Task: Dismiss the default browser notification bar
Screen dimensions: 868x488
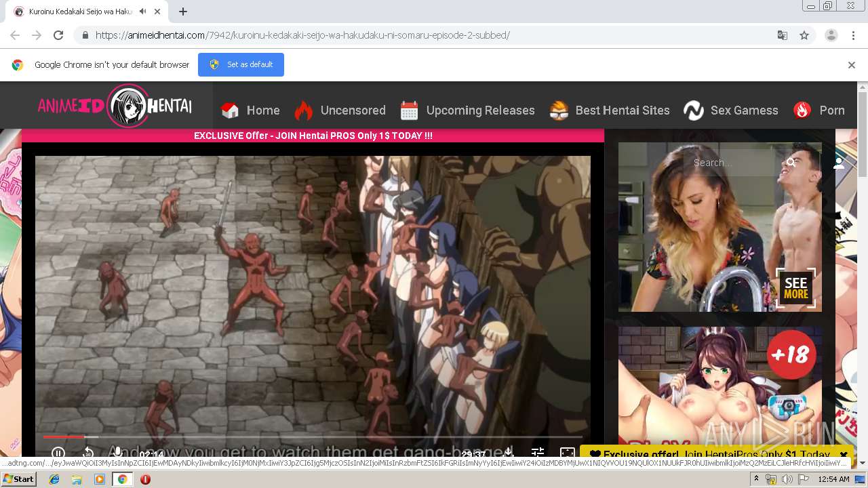Action: 852,65
